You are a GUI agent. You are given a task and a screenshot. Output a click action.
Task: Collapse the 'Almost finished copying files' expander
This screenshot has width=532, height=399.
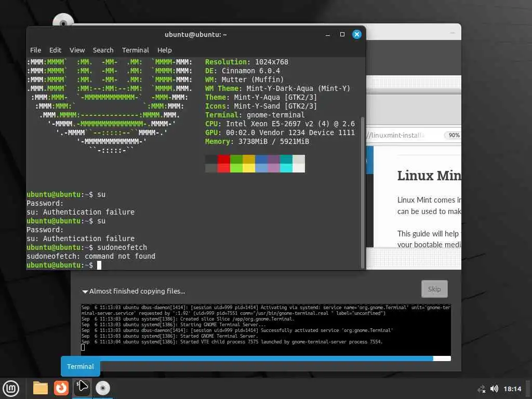pos(85,291)
